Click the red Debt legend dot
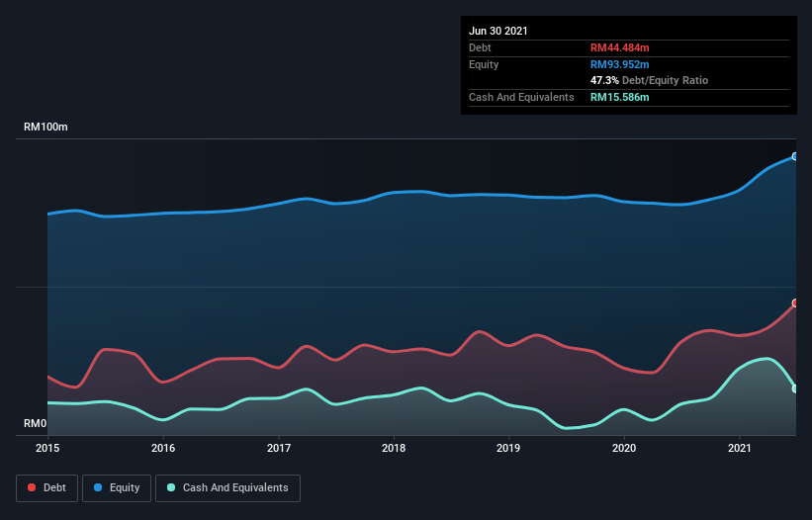Image resolution: width=812 pixels, height=520 pixels. [x=32, y=487]
